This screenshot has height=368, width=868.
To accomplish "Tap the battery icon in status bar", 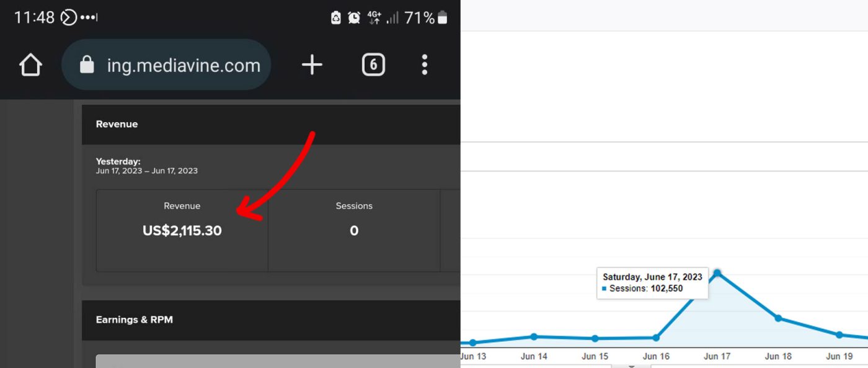I will click(443, 18).
